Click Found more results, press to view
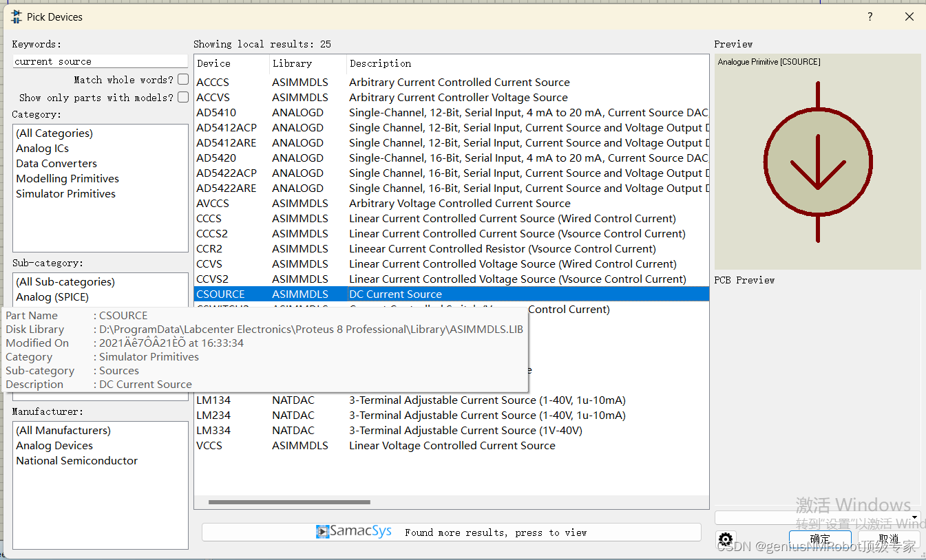This screenshot has width=926, height=560. point(452,532)
